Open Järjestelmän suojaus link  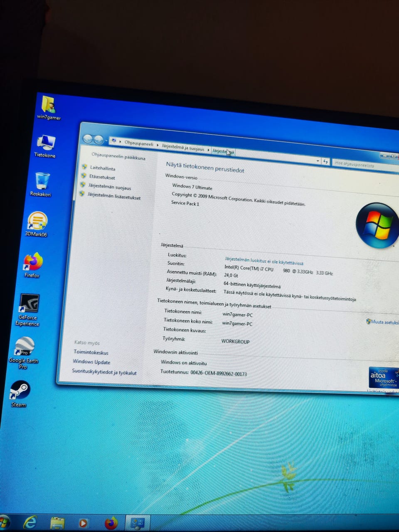[x=110, y=187]
